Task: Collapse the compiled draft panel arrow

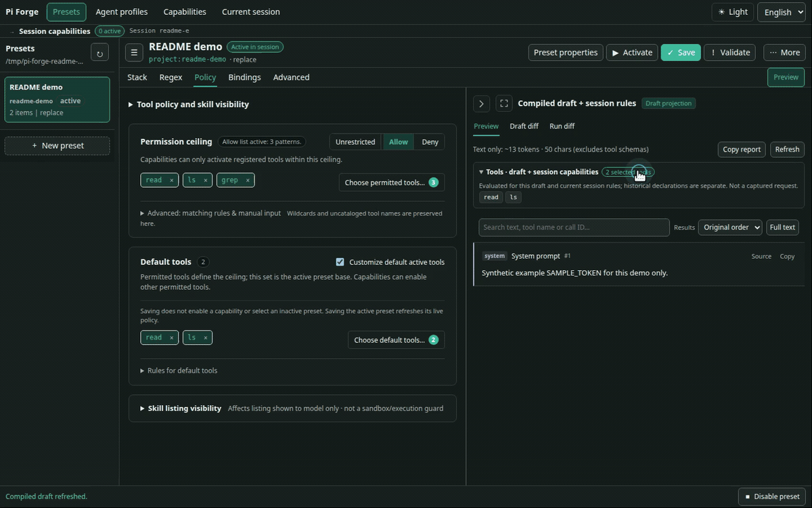Action: [x=481, y=104]
